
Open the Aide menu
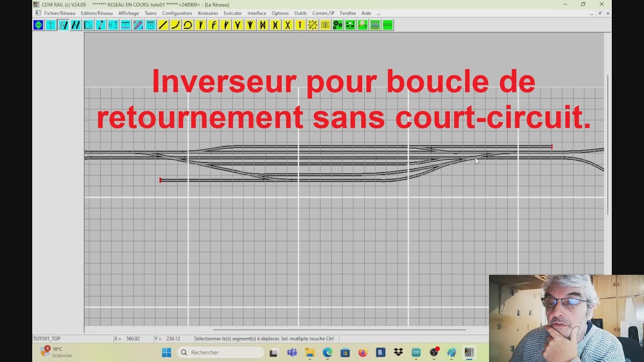[x=366, y=13]
